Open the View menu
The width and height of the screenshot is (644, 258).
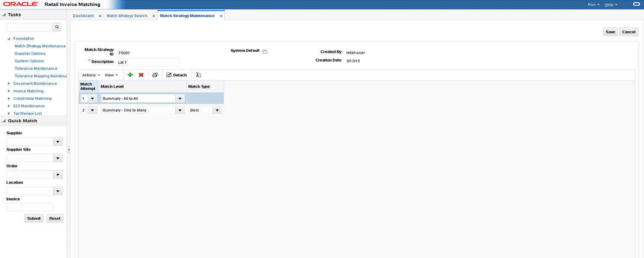pyautogui.click(x=111, y=75)
